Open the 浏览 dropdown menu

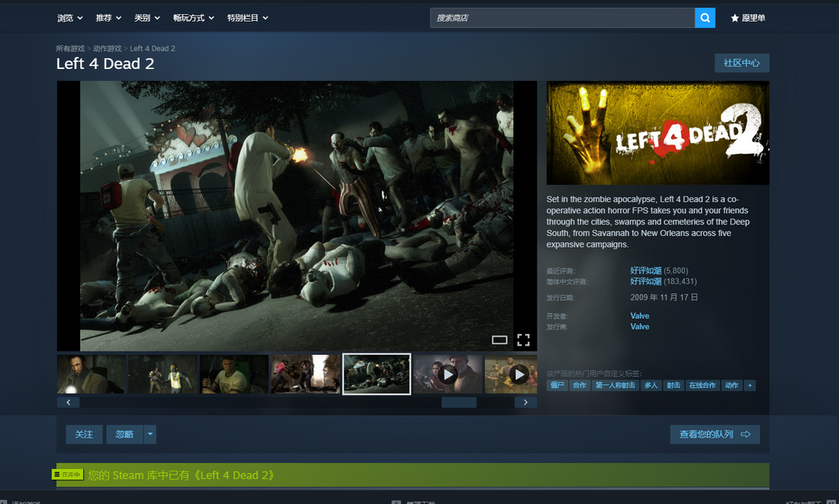70,18
